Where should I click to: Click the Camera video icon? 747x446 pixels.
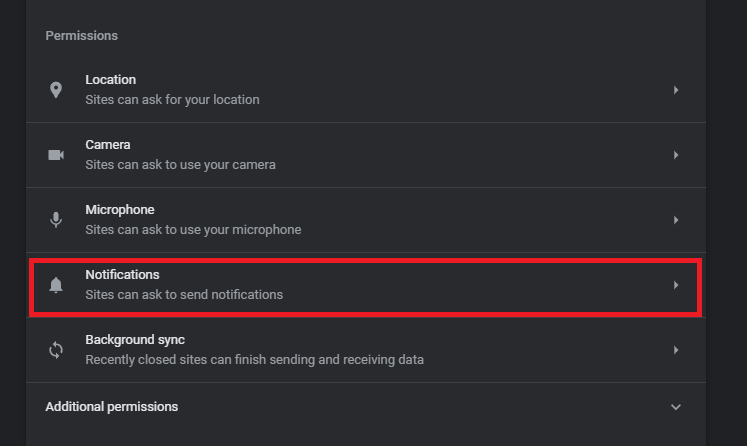pyautogui.click(x=56, y=155)
